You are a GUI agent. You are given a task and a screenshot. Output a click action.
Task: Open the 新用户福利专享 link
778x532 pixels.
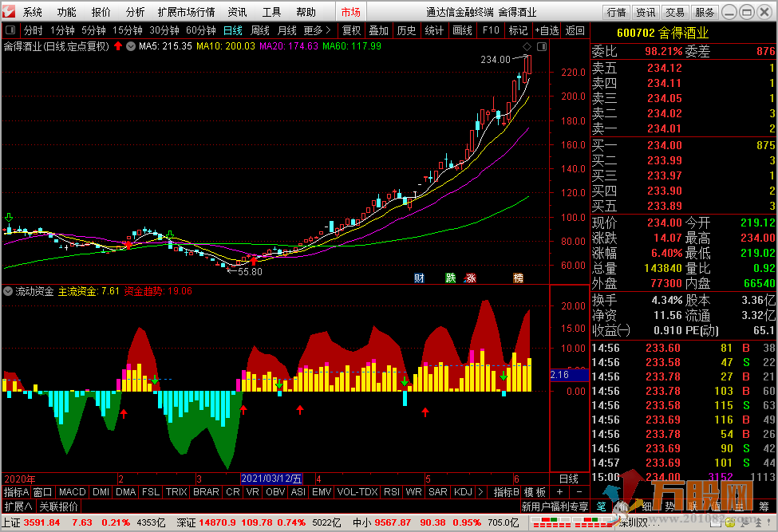pos(555,506)
